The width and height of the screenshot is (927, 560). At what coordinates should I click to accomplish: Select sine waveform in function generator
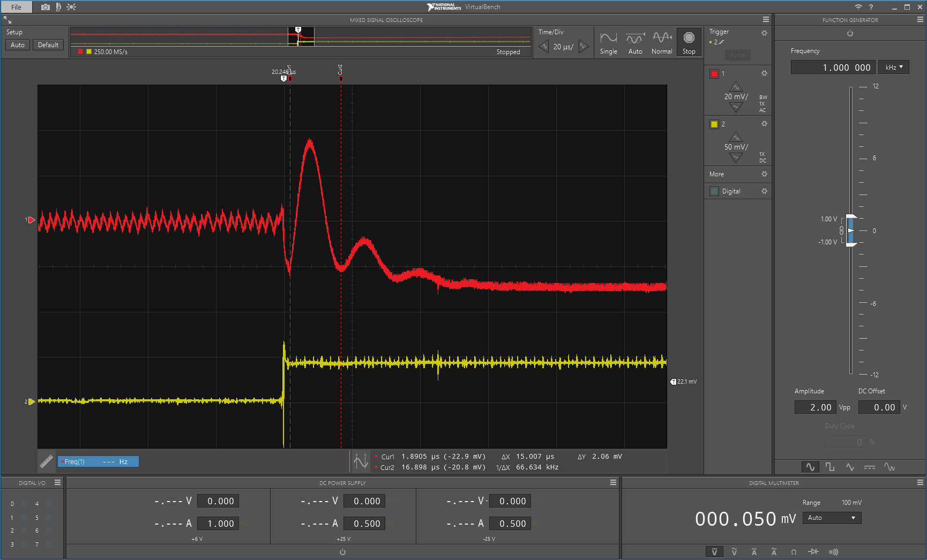[x=810, y=467]
